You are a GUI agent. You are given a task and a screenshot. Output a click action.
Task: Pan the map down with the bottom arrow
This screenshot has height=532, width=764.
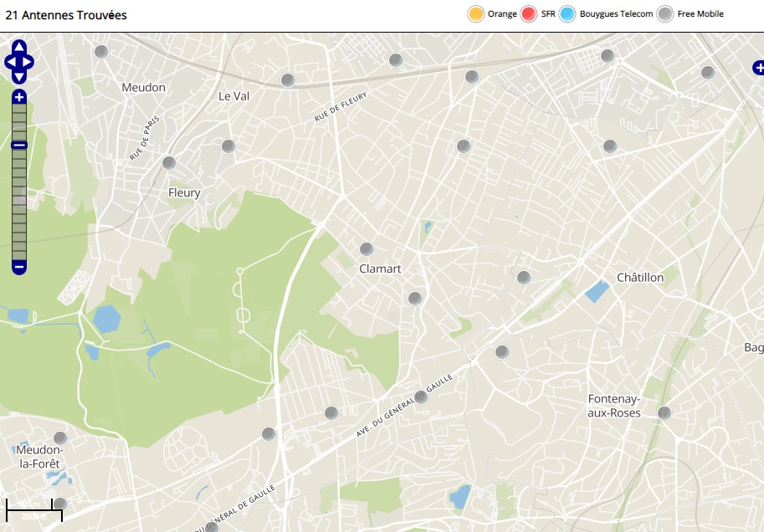[x=19, y=78]
